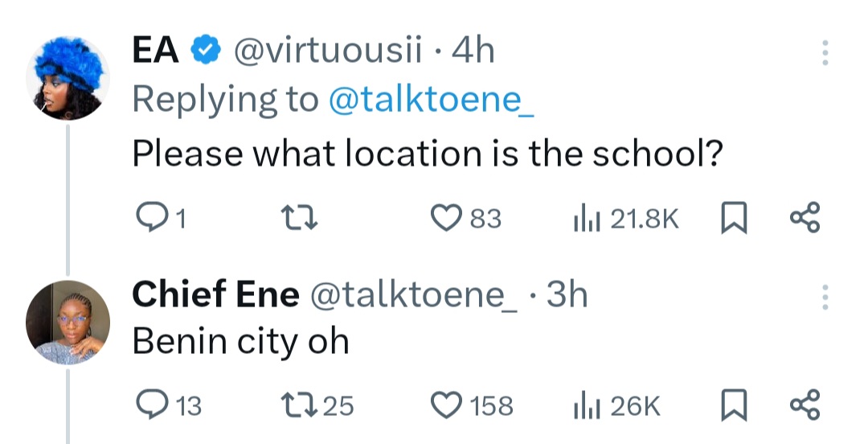Open the @talktoene_ mention link in reply
Screen dimensions: 868x444
(431, 99)
